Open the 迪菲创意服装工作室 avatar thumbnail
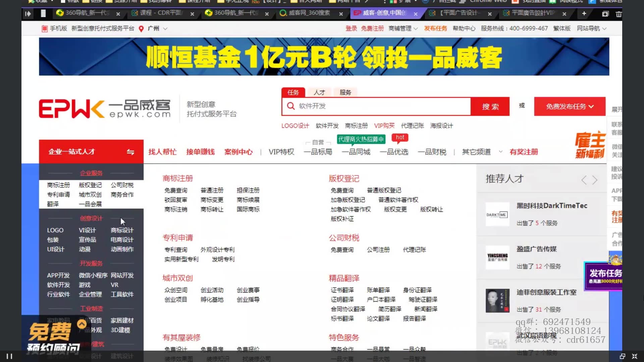The width and height of the screenshot is (644, 362). [x=497, y=301]
